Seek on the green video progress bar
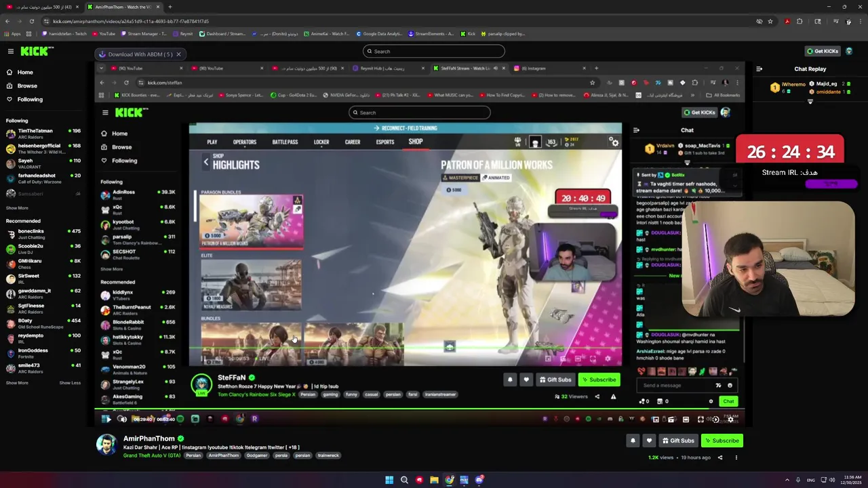This screenshot has width=868, height=488. [420, 409]
